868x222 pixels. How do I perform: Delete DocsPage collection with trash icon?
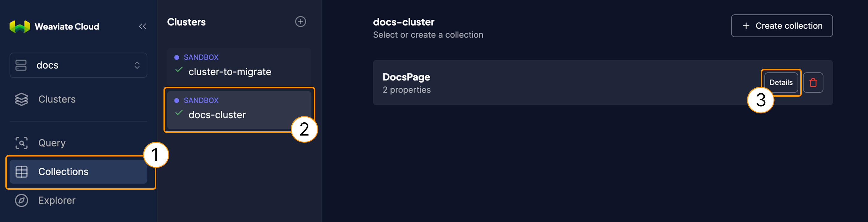click(813, 83)
